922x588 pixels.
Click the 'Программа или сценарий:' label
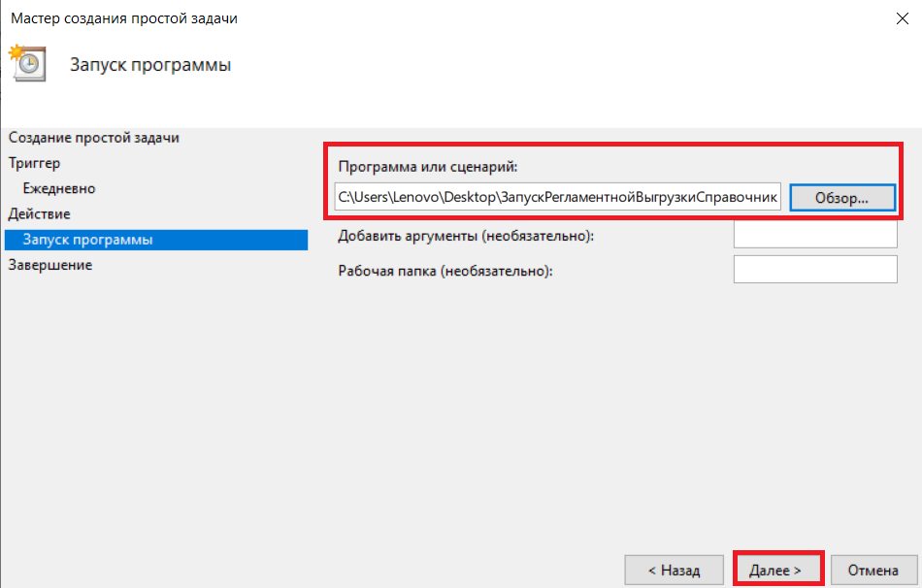[427, 167]
